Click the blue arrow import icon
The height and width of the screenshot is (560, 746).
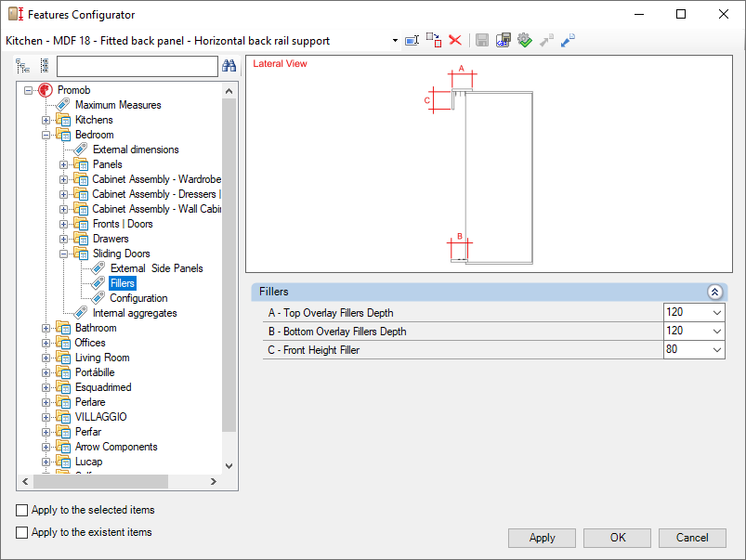[568, 41]
